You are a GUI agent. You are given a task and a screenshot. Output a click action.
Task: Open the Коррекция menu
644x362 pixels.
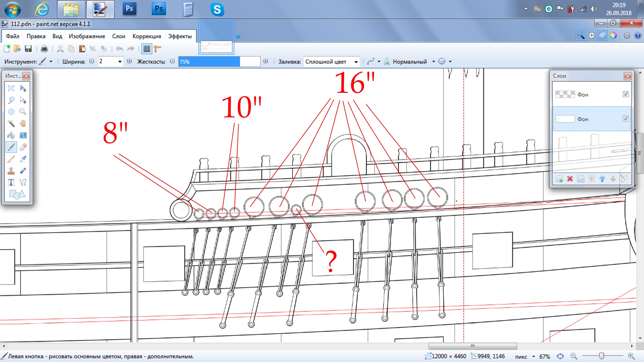(147, 36)
